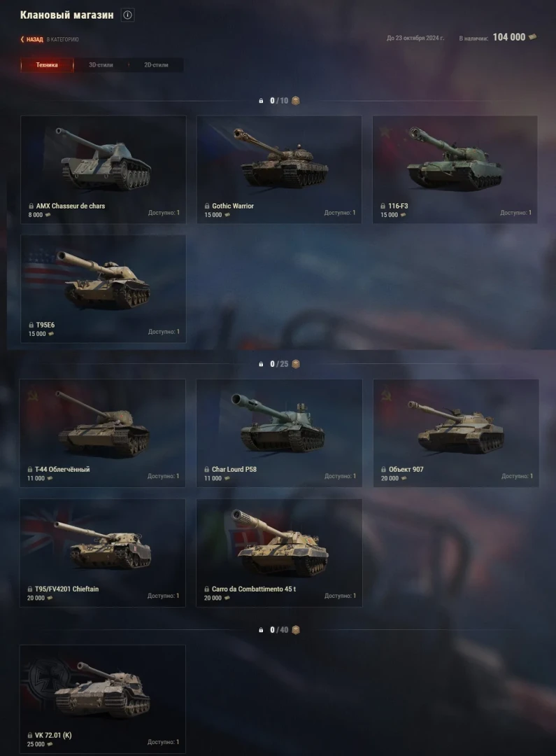Choose the T95E6 tank card
This screenshot has width=556, height=756.
click(x=103, y=289)
